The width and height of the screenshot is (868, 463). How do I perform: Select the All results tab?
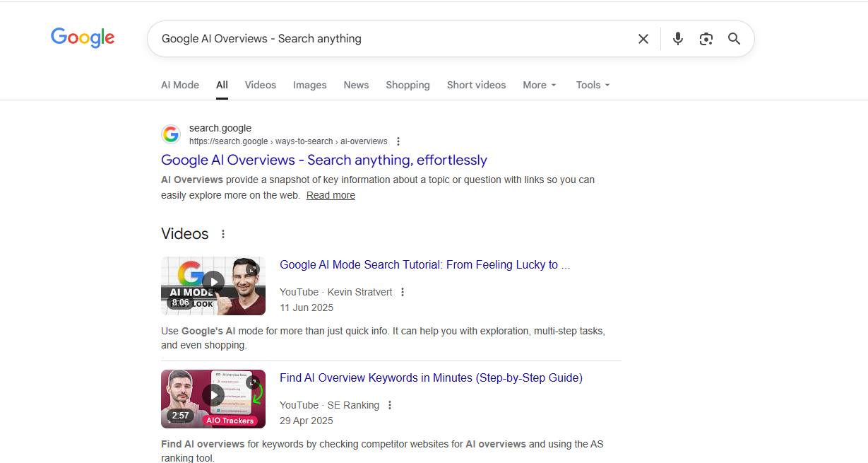[x=222, y=85]
